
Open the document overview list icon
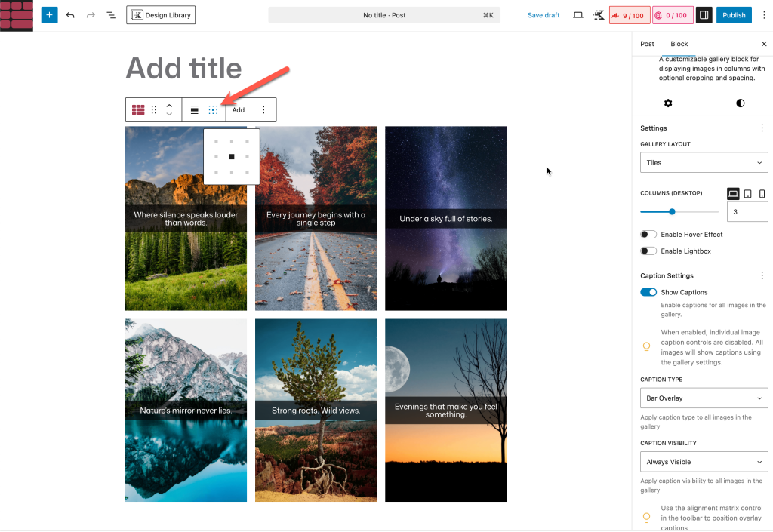111,15
